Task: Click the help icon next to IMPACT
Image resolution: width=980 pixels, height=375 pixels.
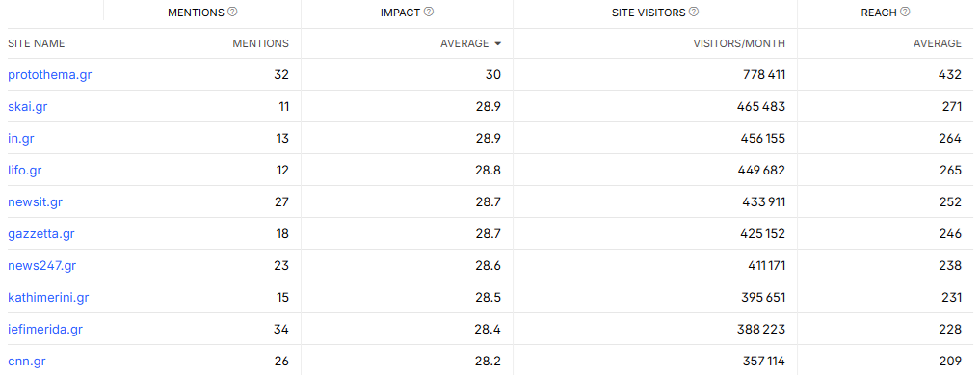Action: tap(429, 12)
